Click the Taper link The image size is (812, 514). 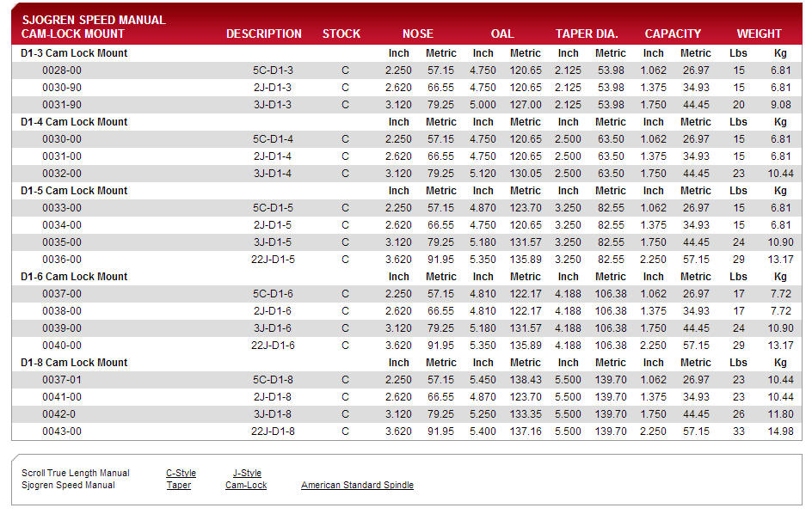click(x=179, y=486)
